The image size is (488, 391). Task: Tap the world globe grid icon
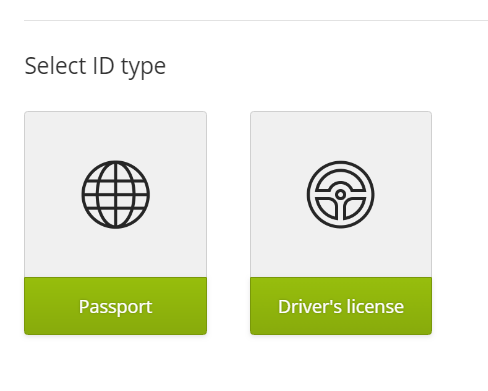coord(116,195)
